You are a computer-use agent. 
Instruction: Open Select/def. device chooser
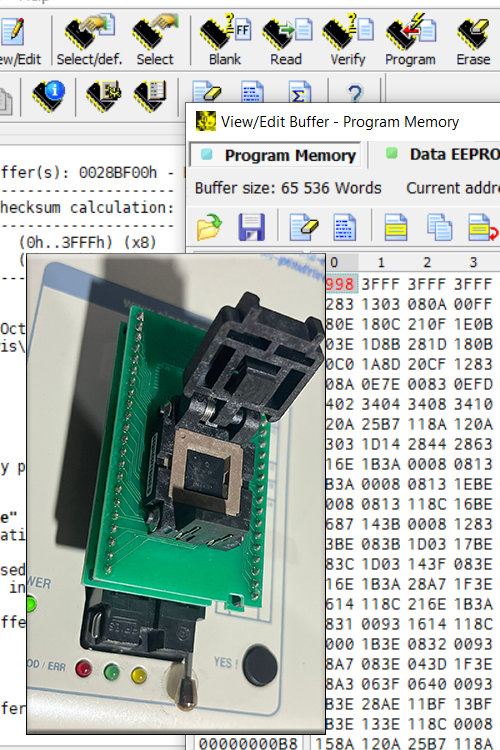pos(89,40)
